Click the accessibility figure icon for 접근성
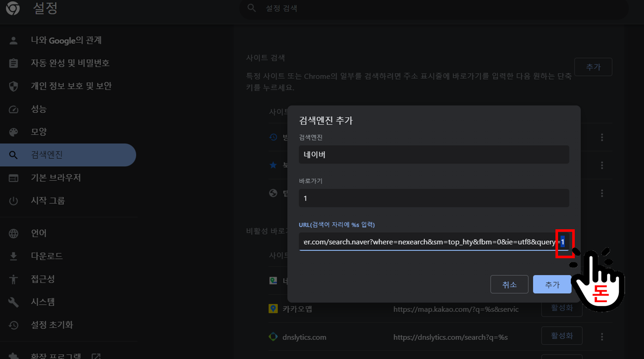 [14, 279]
